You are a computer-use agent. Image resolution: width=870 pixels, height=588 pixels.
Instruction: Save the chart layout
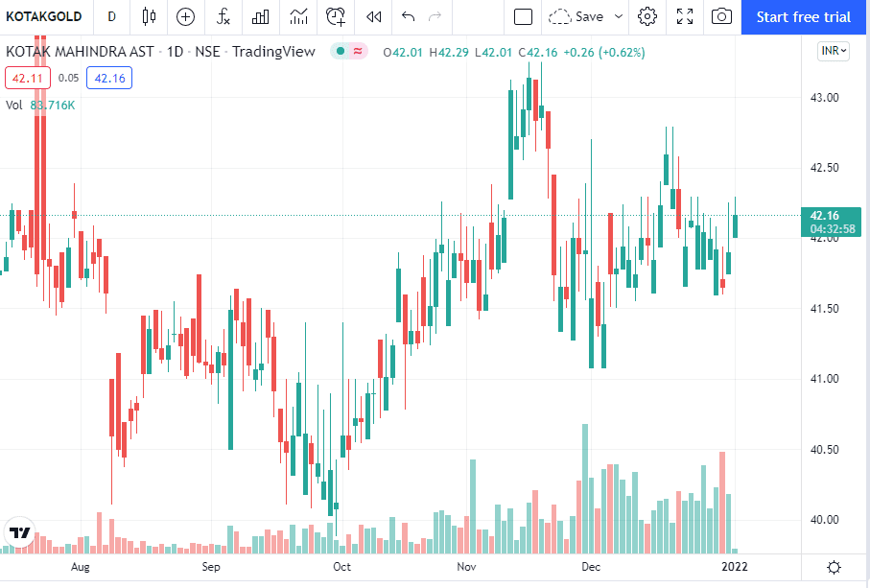point(576,16)
